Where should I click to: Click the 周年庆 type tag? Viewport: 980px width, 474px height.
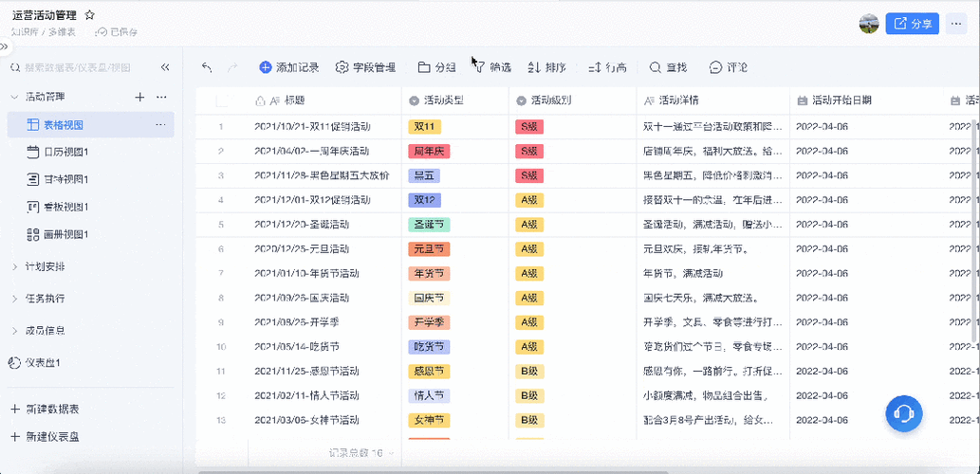pos(429,151)
